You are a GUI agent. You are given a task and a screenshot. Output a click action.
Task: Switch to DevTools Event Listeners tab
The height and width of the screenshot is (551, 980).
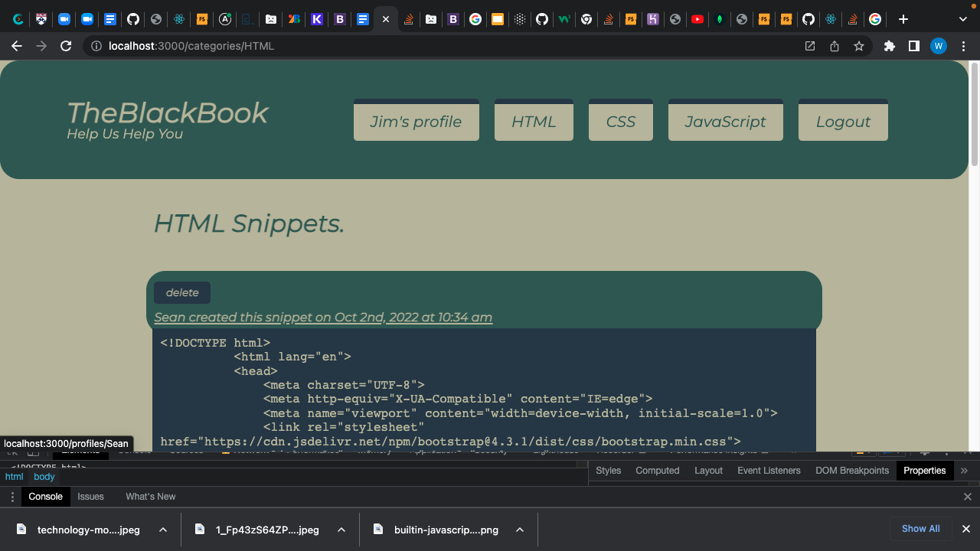pos(769,471)
